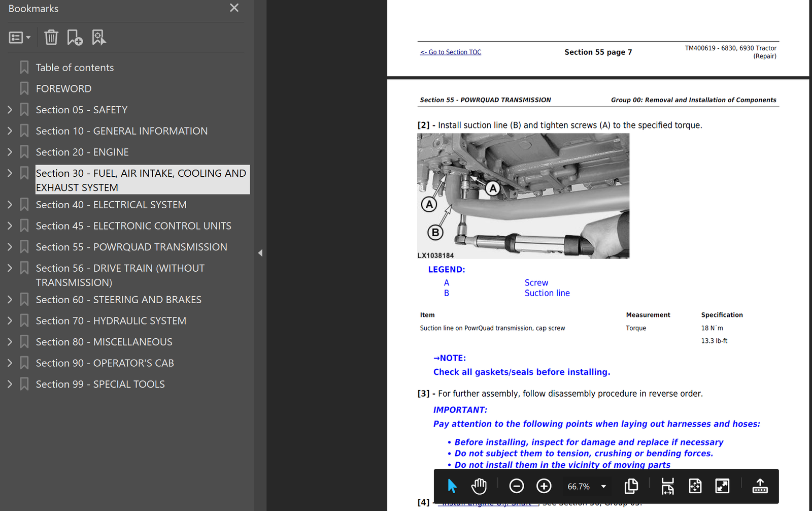Follow the Go to Section TOC link
812x511 pixels.
pos(451,52)
